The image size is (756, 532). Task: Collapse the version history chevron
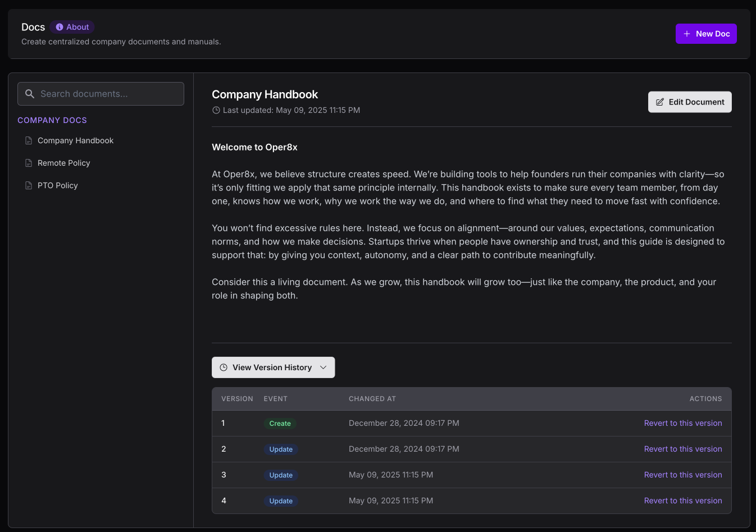pyautogui.click(x=323, y=367)
